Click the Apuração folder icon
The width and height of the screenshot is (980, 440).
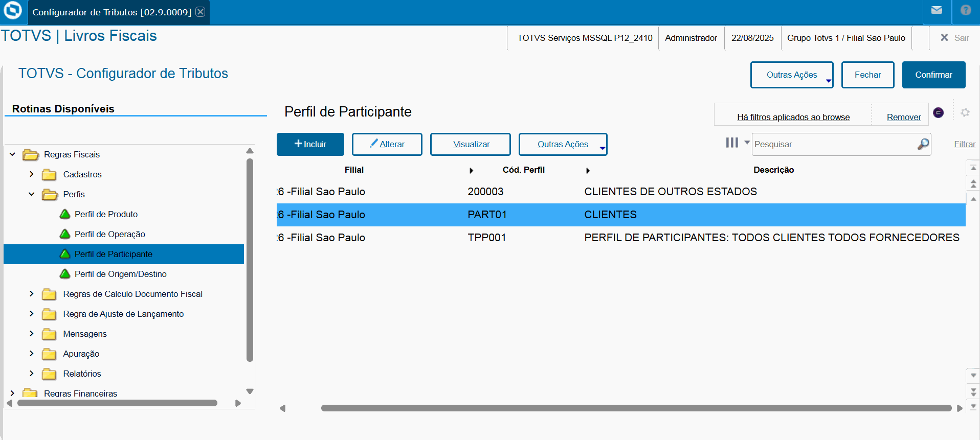point(49,354)
